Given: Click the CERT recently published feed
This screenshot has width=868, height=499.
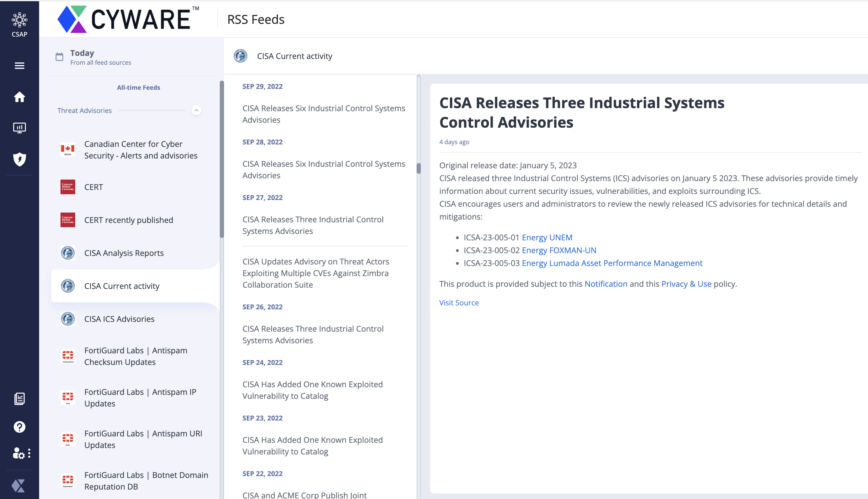Looking at the screenshot, I should pos(129,220).
